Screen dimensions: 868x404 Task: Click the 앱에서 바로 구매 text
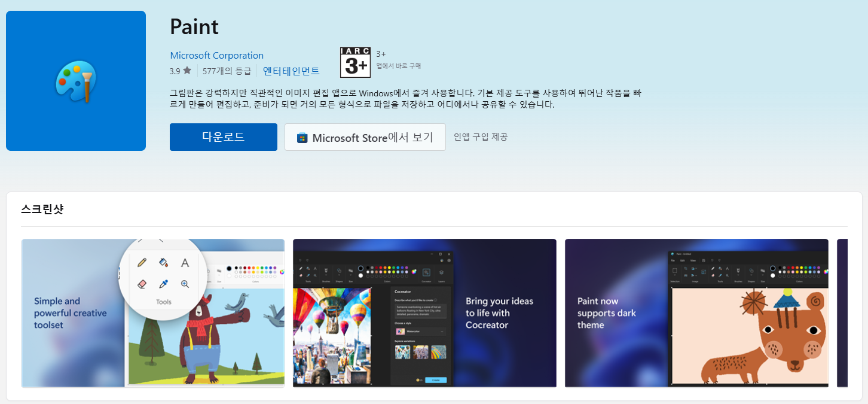(399, 66)
